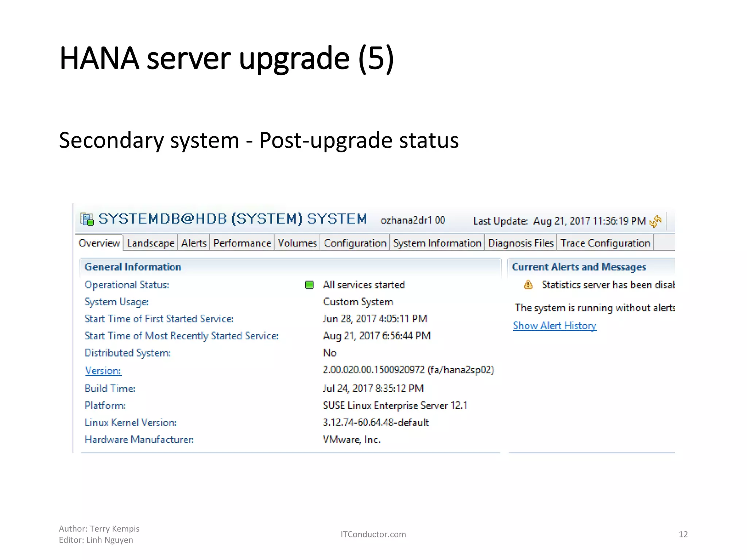The height and width of the screenshot is (560, 747).
Task: Click the Build Time label
Action: pyautogui.click(x=110, y=389)
